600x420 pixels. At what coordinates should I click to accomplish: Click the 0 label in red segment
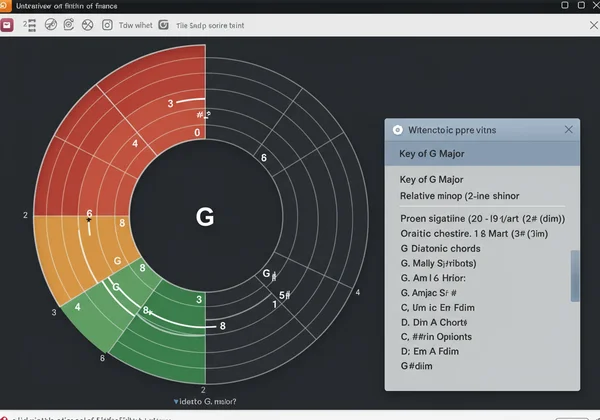[x=197, y=132]
